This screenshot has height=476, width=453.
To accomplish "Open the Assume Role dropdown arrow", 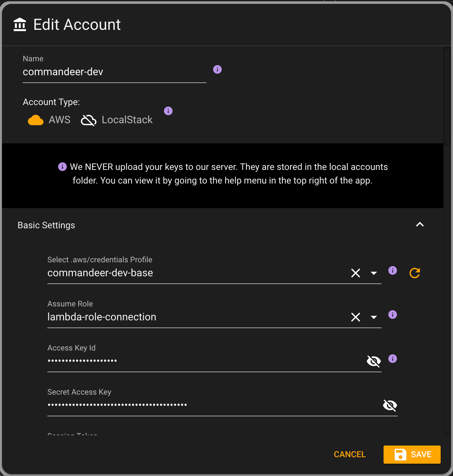I will tap(374, 317).
